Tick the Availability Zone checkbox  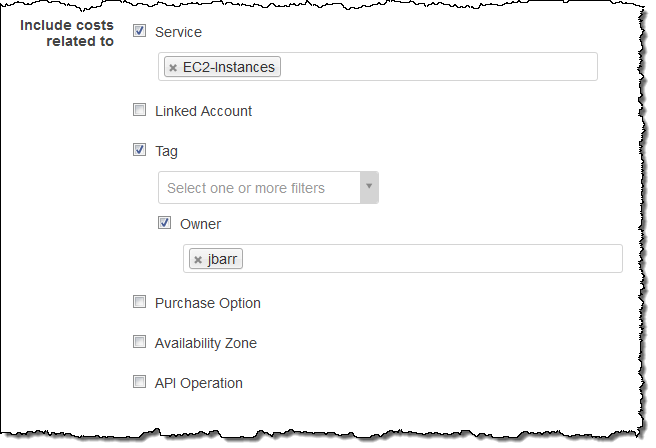point(140,342)
